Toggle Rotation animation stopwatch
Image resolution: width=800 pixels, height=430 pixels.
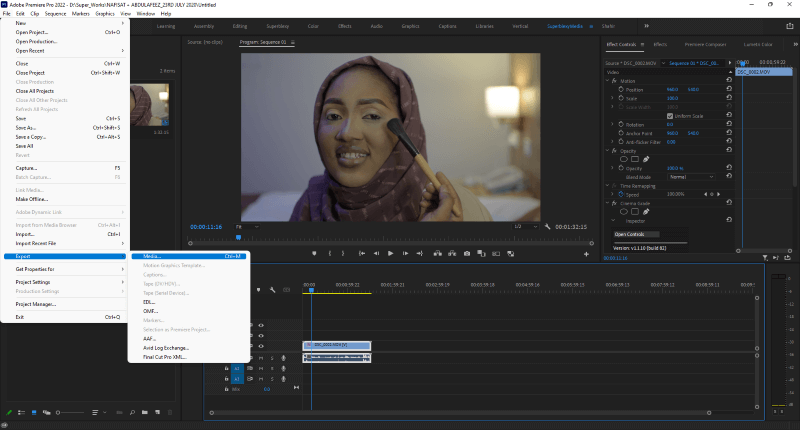point(621,124)
